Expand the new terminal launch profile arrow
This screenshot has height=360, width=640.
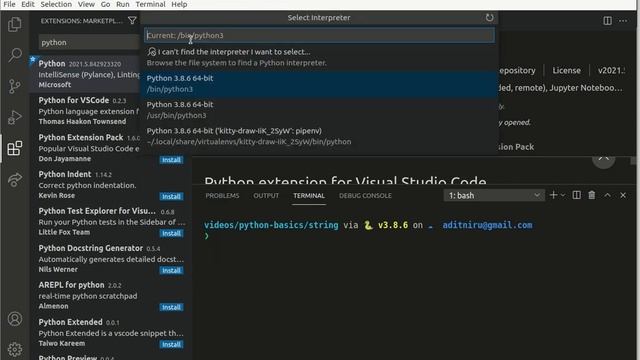pyautogui.click(x=563, y=196)
